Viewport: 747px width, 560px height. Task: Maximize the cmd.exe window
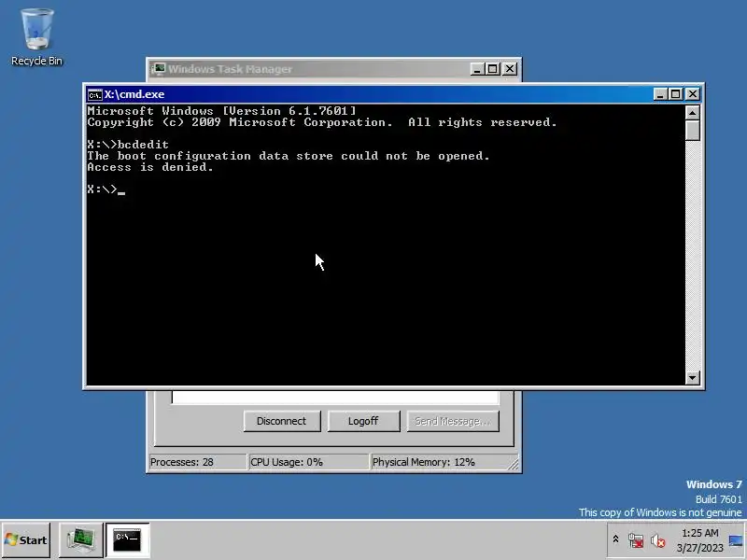click(675, 94)
